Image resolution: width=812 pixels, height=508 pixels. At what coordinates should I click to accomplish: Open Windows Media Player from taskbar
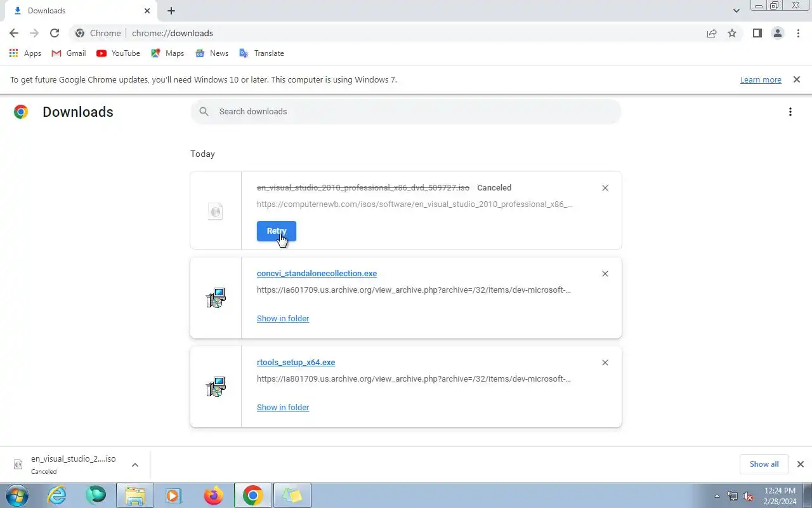(x=173, y=495)
